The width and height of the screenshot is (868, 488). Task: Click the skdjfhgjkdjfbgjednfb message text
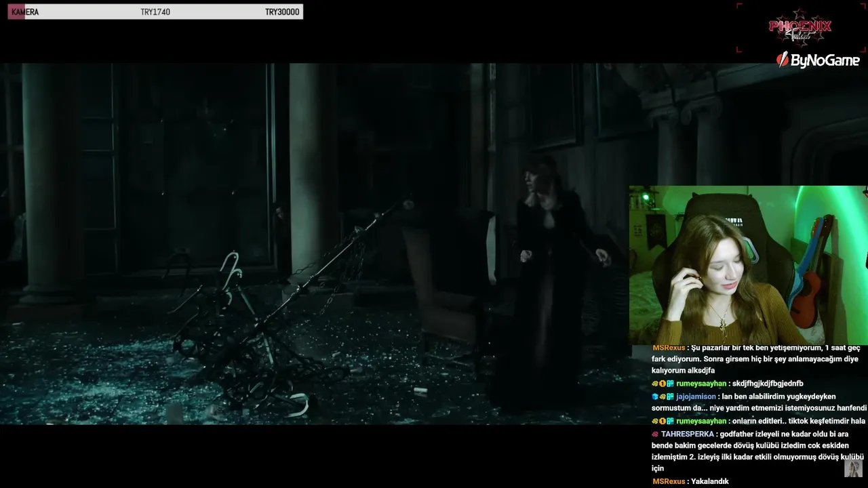[x=768, y=384]
